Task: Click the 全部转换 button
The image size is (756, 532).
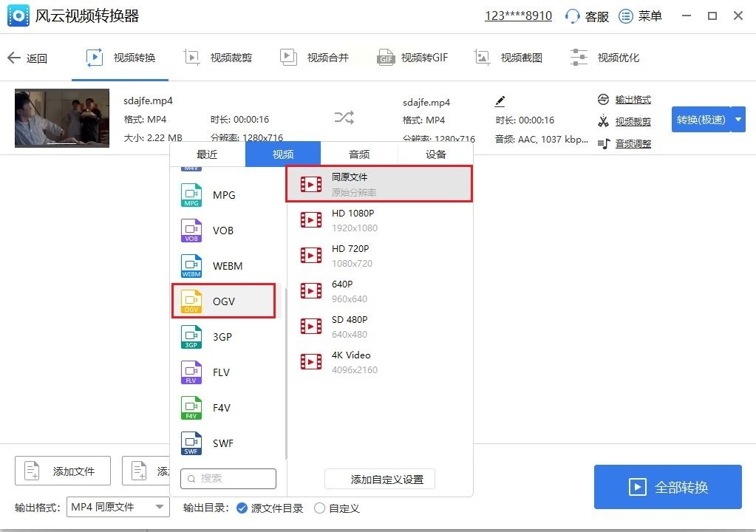Action: (668, 487)
